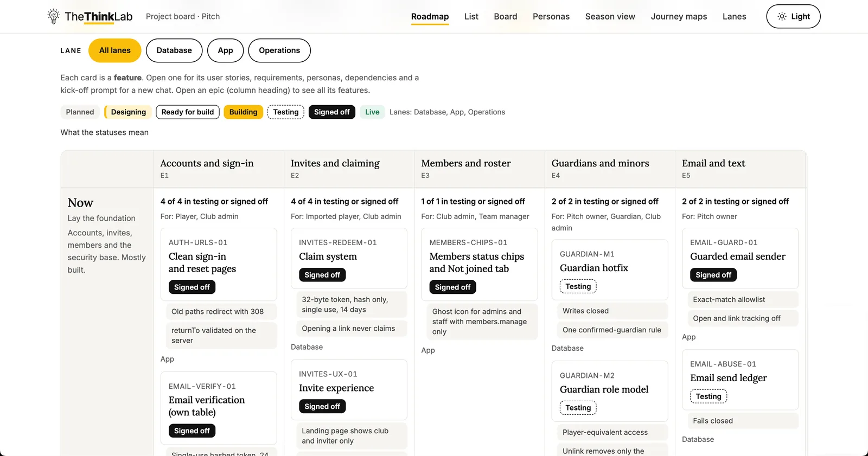Click 'Opening a link never claims' requirement

tap(352, 329)
